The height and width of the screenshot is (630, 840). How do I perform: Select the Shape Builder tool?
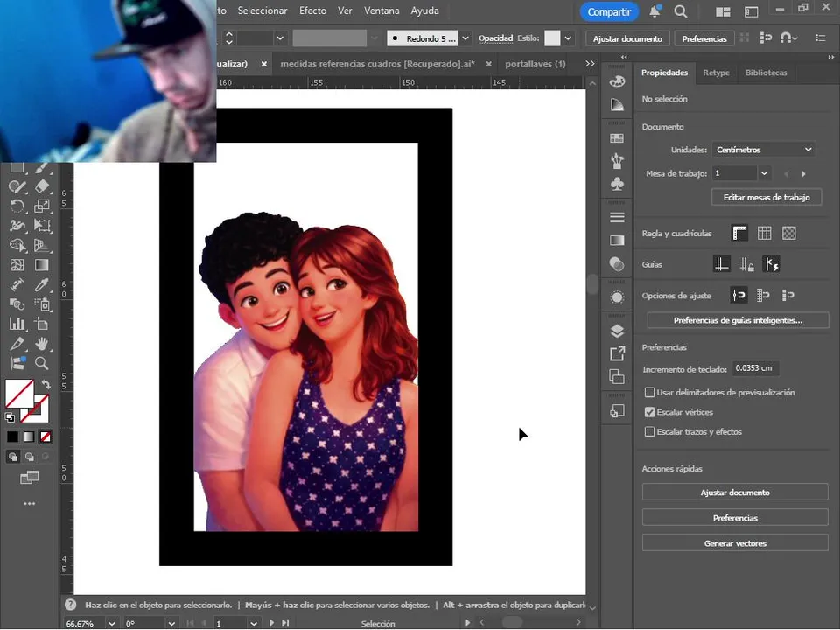coord(17,245)
